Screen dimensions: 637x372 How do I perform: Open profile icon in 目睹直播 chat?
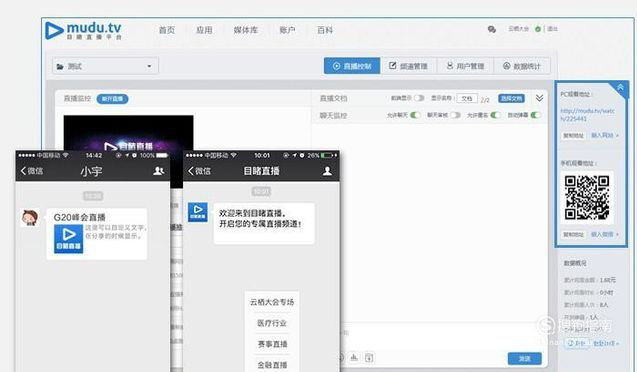[x=327, y=171]
